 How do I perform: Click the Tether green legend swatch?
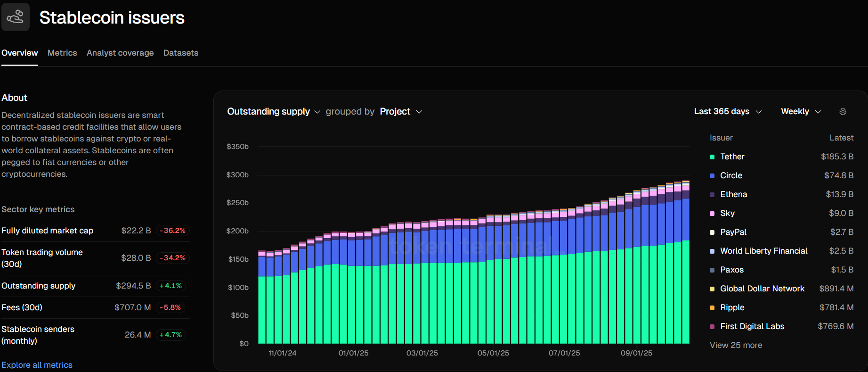tap(712, 157)
